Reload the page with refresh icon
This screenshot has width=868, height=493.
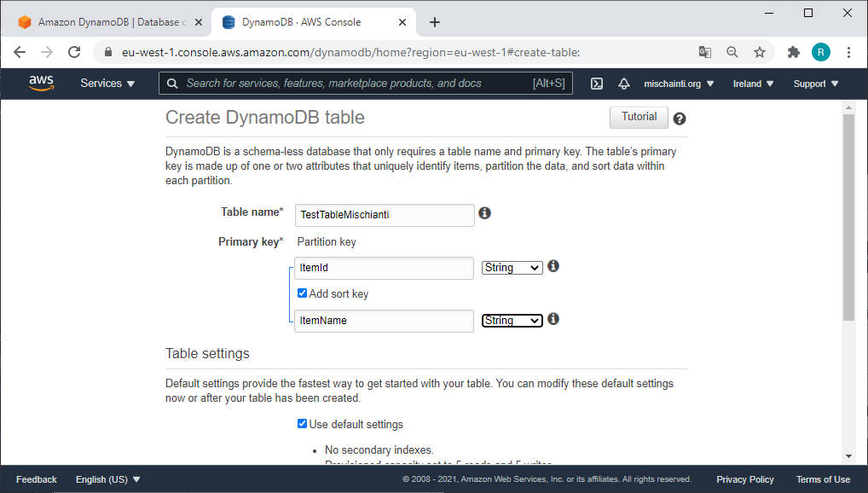(x=74, y=52)
